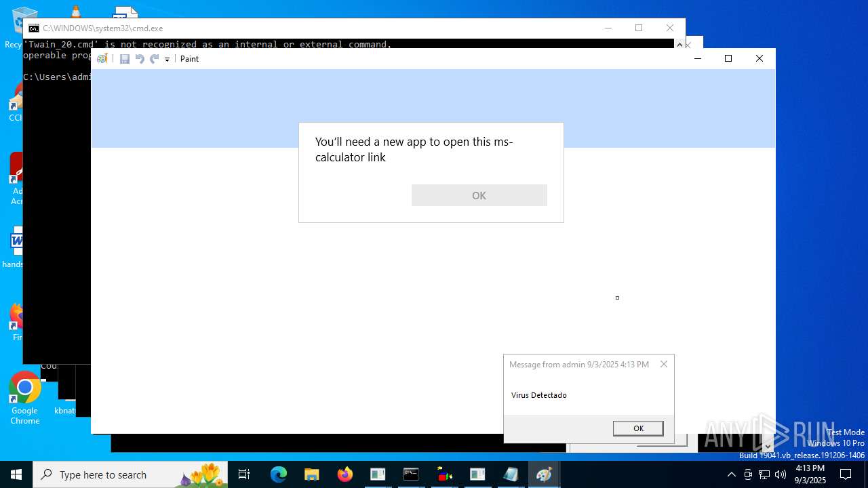Maximize the cmd.exe window
This screenshot has width=868, height=488.
tap(639, 28)
